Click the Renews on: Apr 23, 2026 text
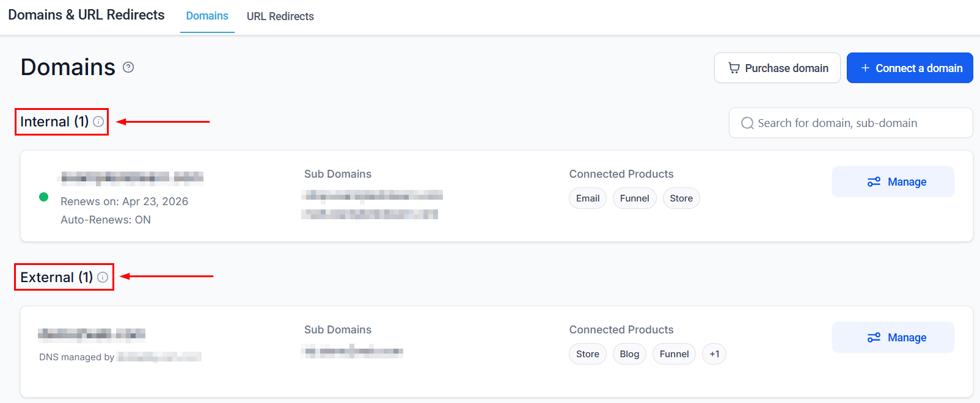 click(124, 201)
